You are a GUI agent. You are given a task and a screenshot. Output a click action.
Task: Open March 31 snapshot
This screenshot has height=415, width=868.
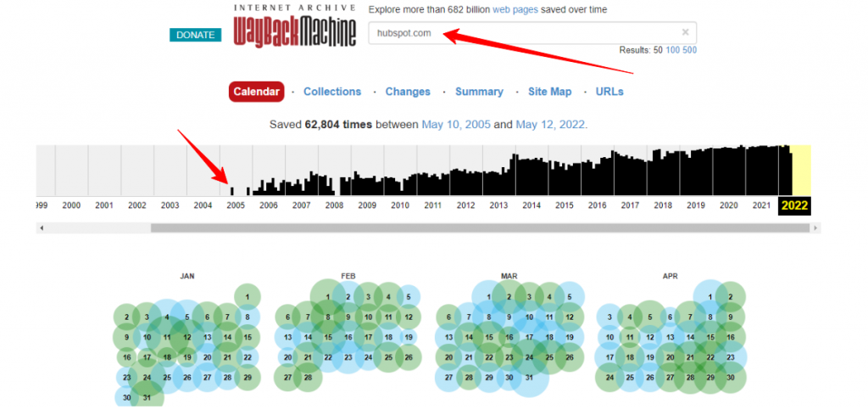(x=529, y=378)
